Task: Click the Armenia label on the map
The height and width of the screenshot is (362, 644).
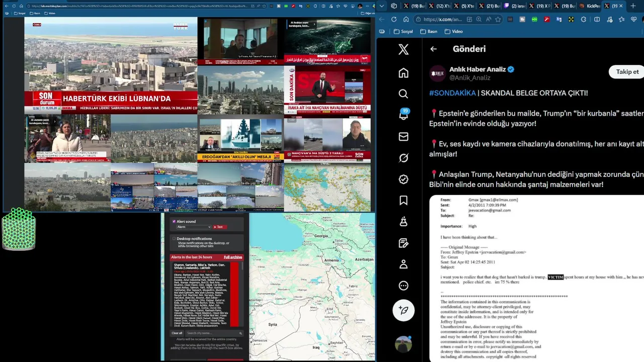Action: coord(332,260)
